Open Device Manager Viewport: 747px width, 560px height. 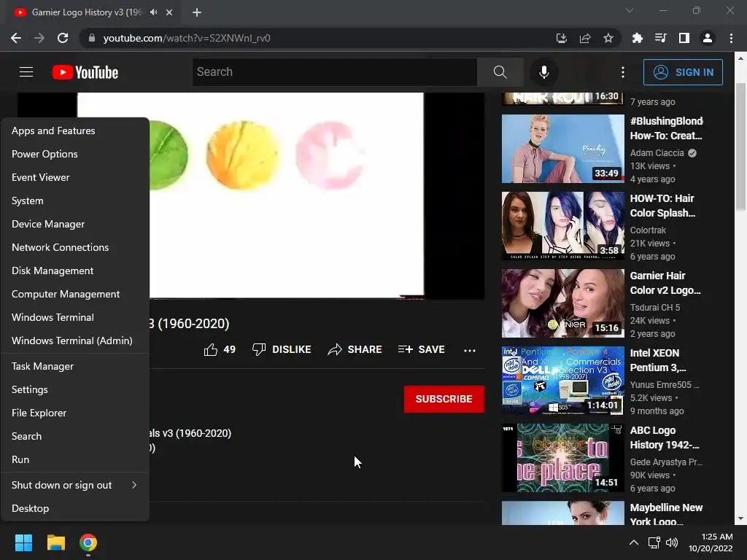pos(75,224)
